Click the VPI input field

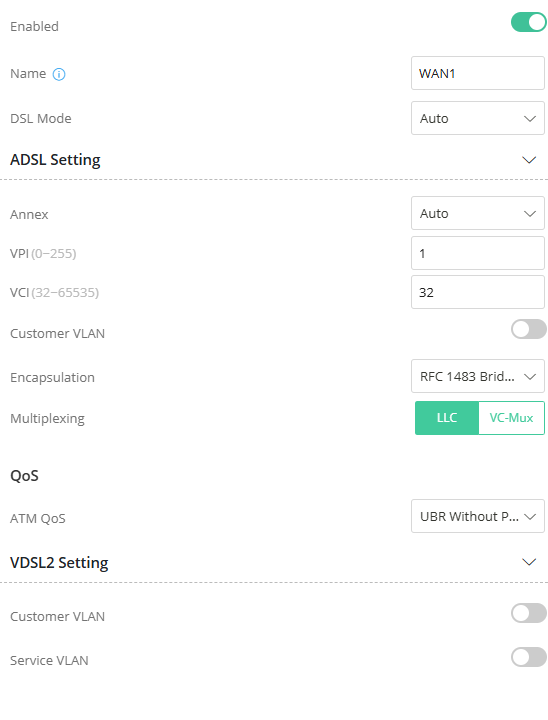[x=478, y=253]
